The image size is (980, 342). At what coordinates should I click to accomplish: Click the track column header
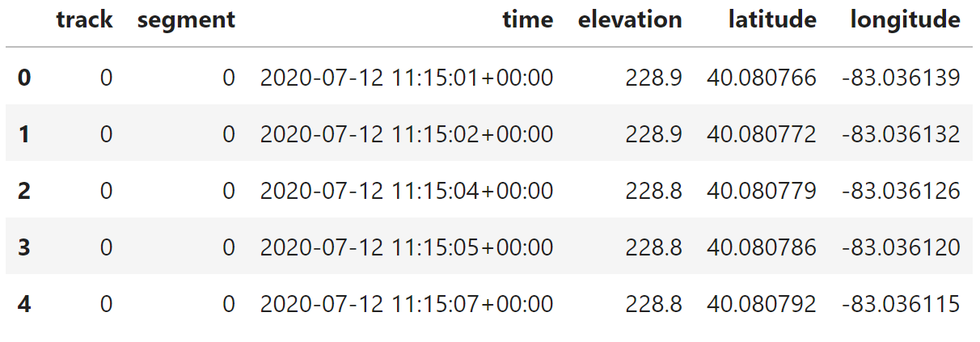[84, 20]
